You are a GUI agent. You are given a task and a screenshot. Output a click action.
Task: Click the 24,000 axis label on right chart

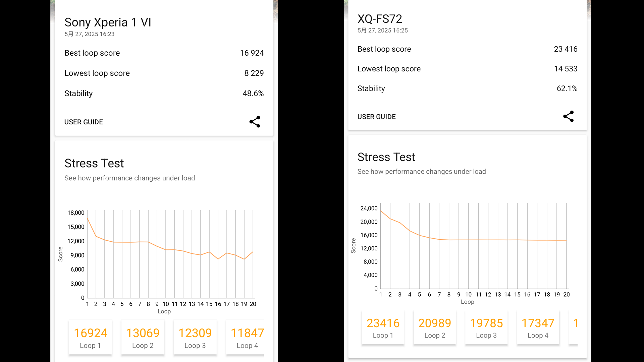point(369,208)
